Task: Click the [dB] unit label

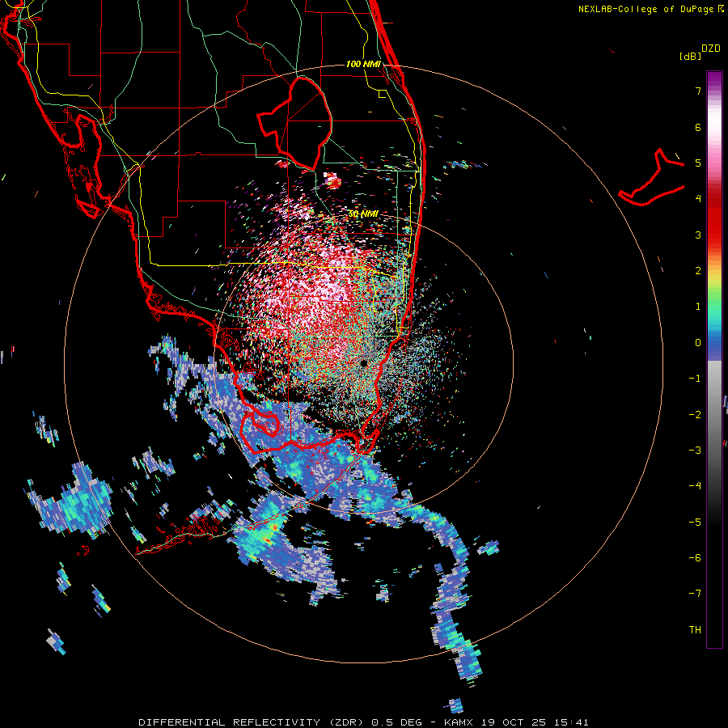Action: [690, 56]
